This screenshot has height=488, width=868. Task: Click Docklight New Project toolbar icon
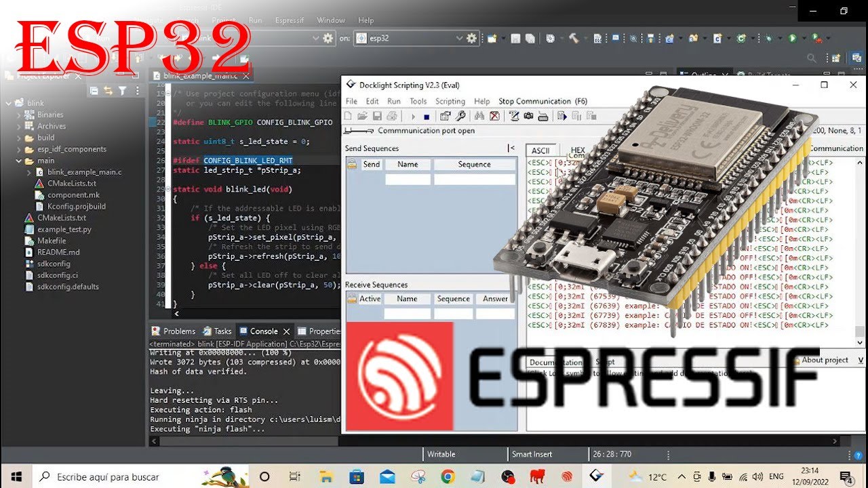[x=348, y=117]
